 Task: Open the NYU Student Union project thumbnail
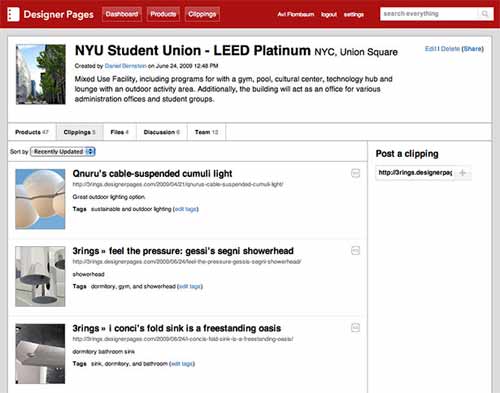click(x=41, y=74)
